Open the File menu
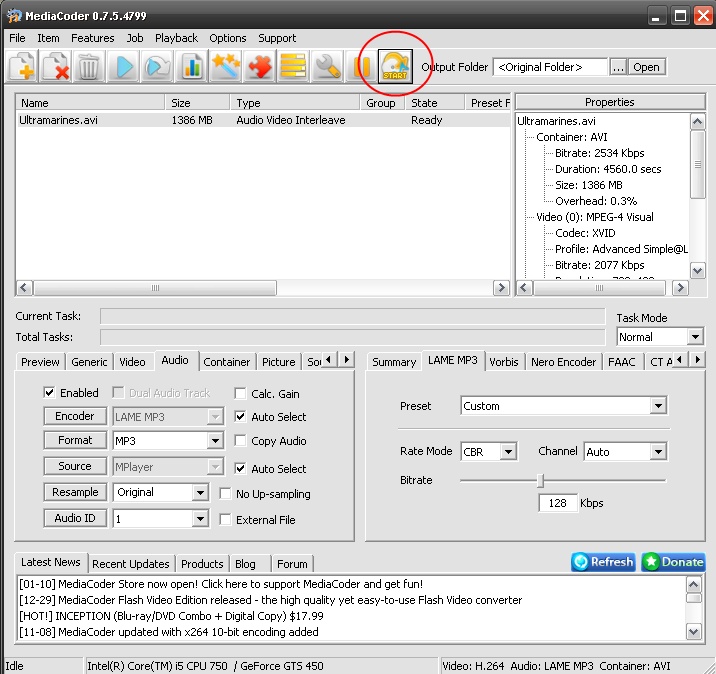This screenshot has height=674, width=716. 17,38
